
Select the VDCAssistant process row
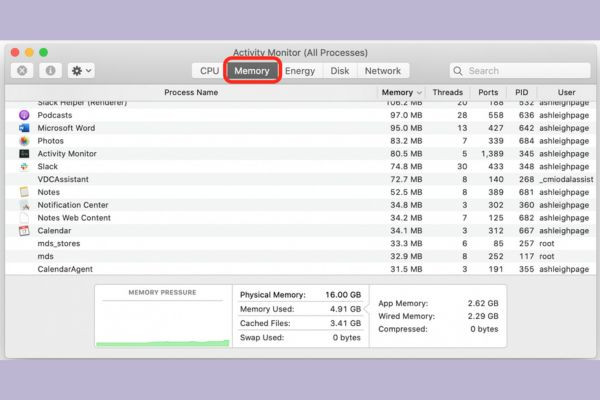pos(300,179)
